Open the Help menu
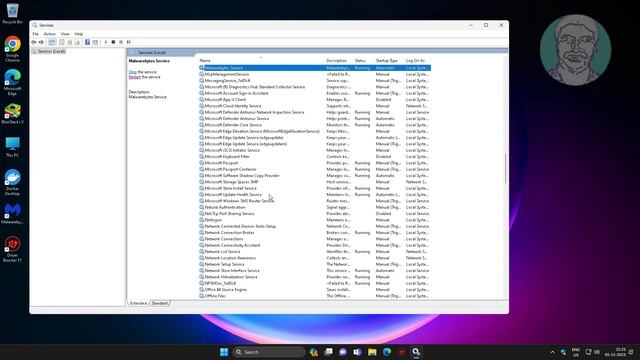640x360 pixels. pyautogui.click(x=79, y=34)
